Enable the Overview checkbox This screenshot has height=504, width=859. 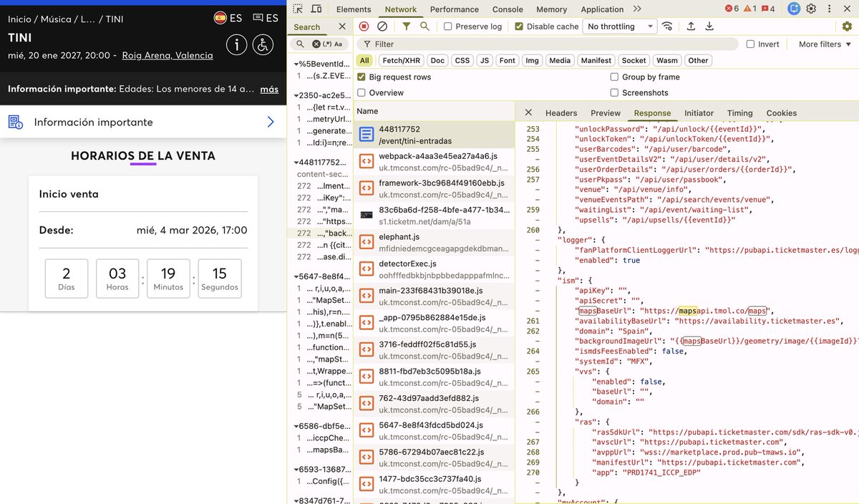click(361, 93)
